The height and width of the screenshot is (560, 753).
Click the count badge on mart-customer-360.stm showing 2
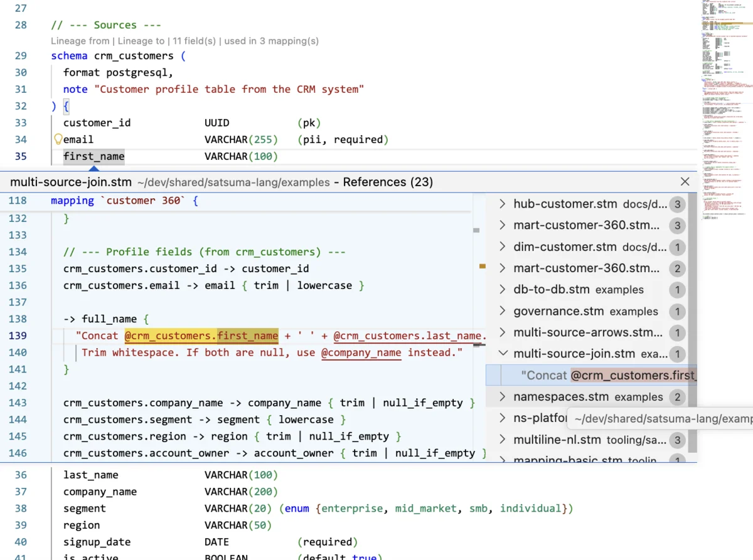pyautogui.click(x=677, y=268)
